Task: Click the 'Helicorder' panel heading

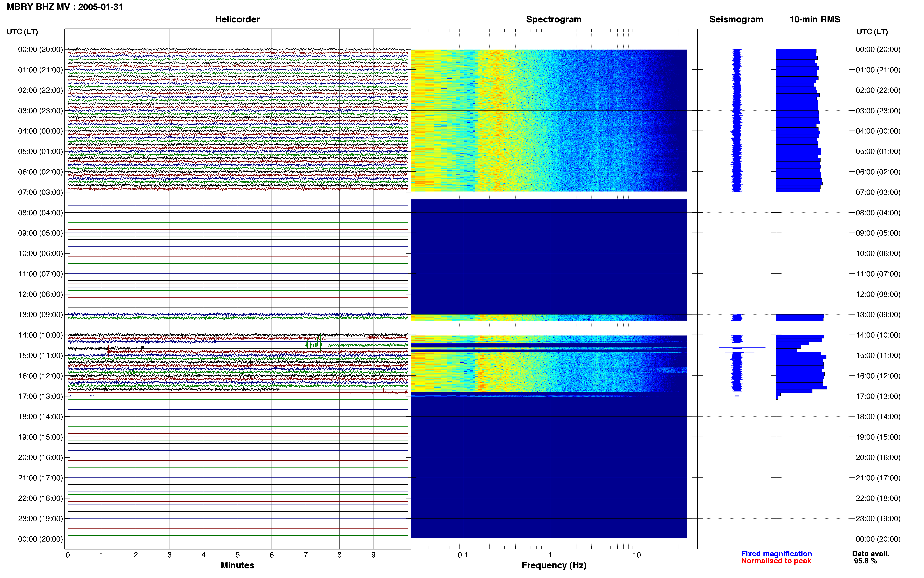Action: tap(237, 19)
